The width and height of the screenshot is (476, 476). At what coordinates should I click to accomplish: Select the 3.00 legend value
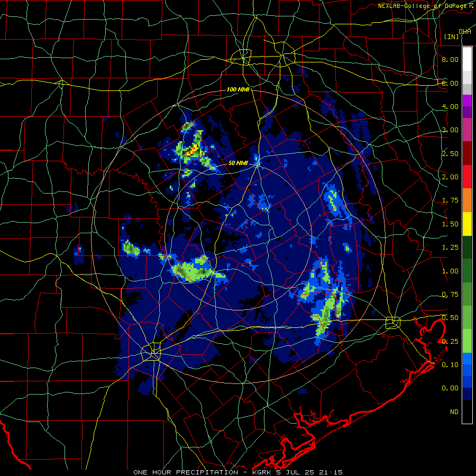450,130
